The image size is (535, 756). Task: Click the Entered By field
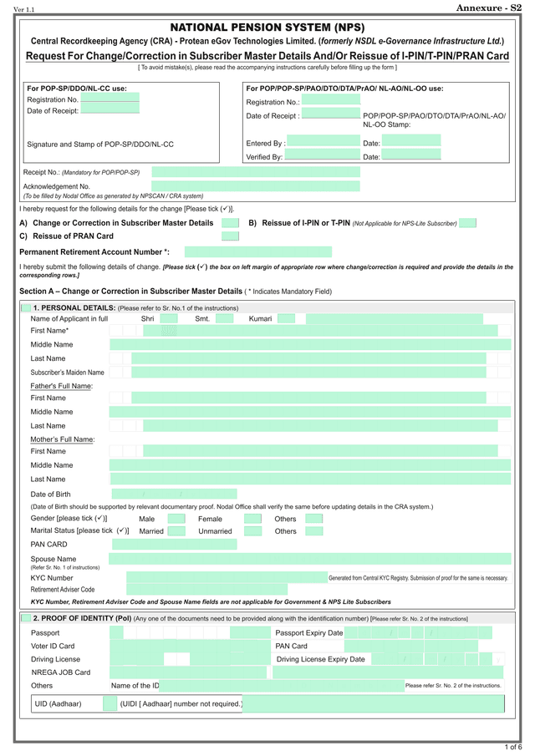pos(323,144)
